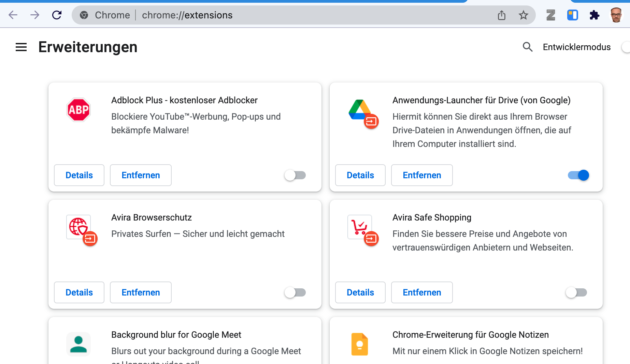Click the Adblock Plus ABP logo
Image resolution: width=630 pixels, height=364 pixels.
78,110
